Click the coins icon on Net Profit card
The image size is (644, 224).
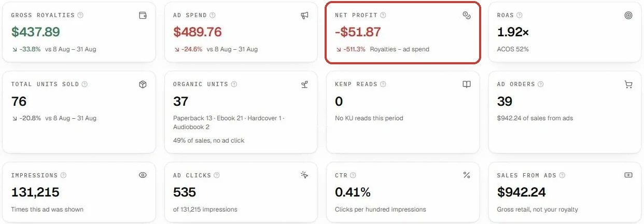tap(467, 16)
